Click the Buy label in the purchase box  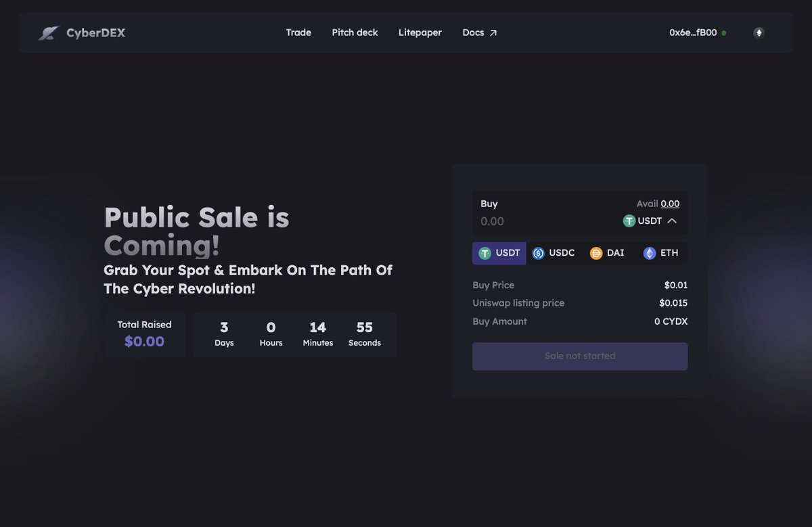click(x=489, y=204)
